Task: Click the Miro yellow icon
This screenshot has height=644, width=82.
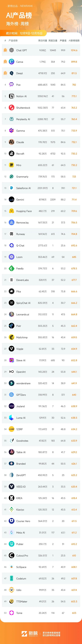Action: pyautogui.click(x=11, y=165)
